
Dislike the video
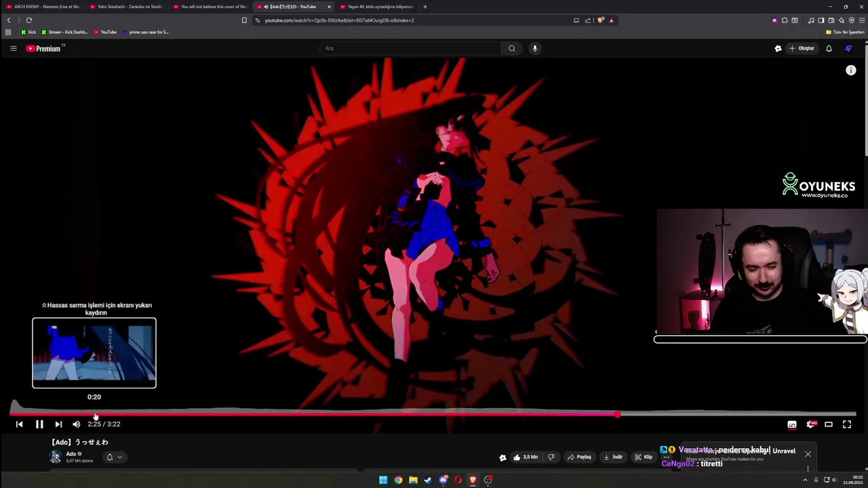pyautogui.click(x=551, y=457)
